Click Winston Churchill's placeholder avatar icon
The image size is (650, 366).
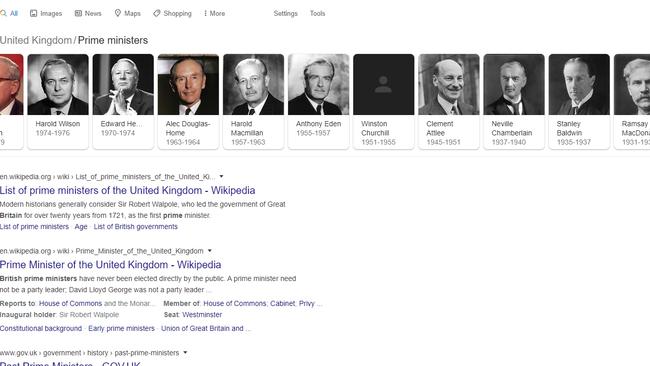point(383,85)
